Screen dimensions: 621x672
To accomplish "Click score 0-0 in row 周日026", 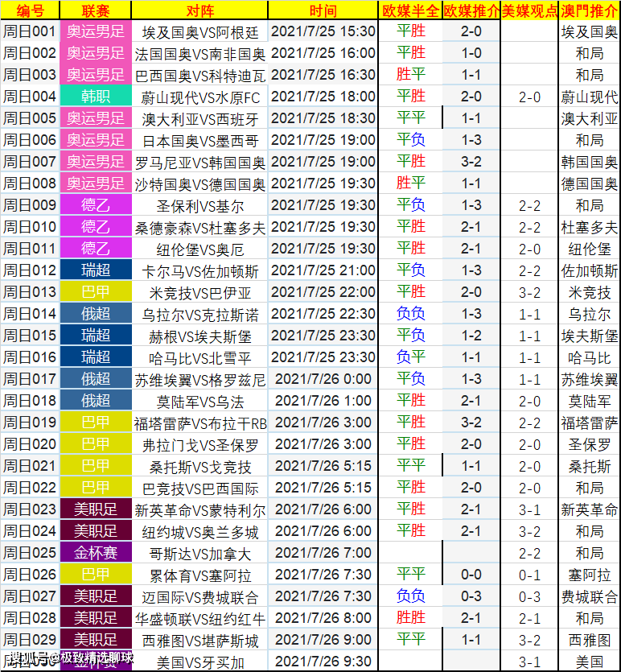I will 471,575.
